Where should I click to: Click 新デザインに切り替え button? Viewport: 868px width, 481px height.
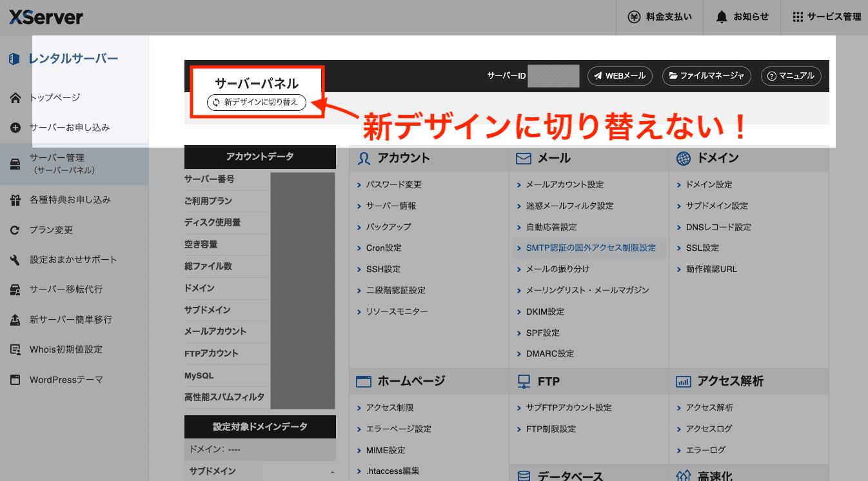coord(256,103)
